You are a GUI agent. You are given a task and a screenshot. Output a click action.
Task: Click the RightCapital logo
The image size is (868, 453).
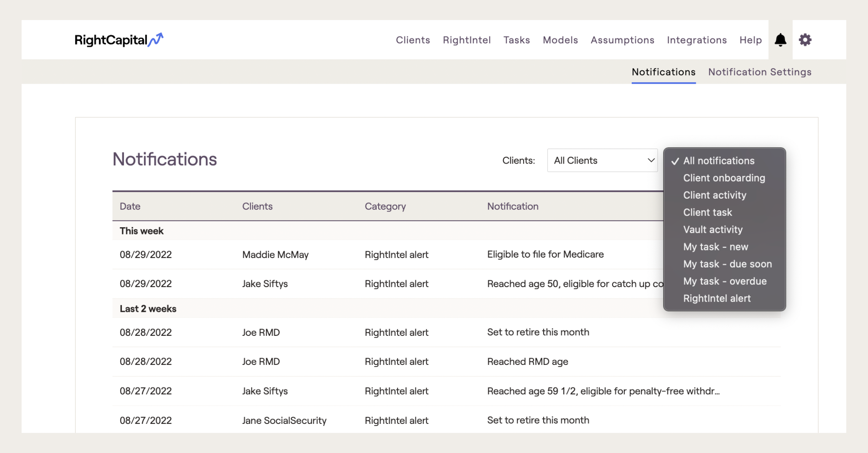(x=119, y=40)
